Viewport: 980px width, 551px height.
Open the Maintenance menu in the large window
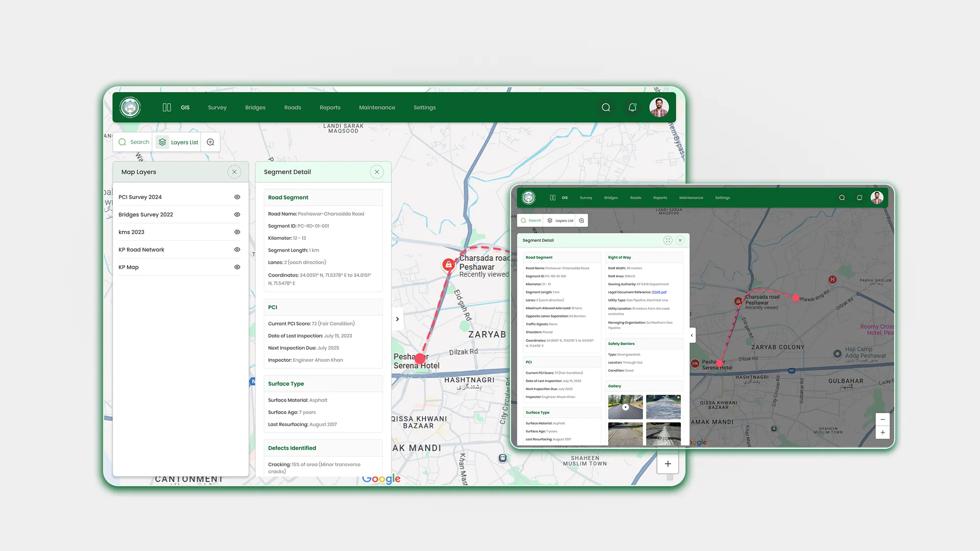(x=377, y=108)
